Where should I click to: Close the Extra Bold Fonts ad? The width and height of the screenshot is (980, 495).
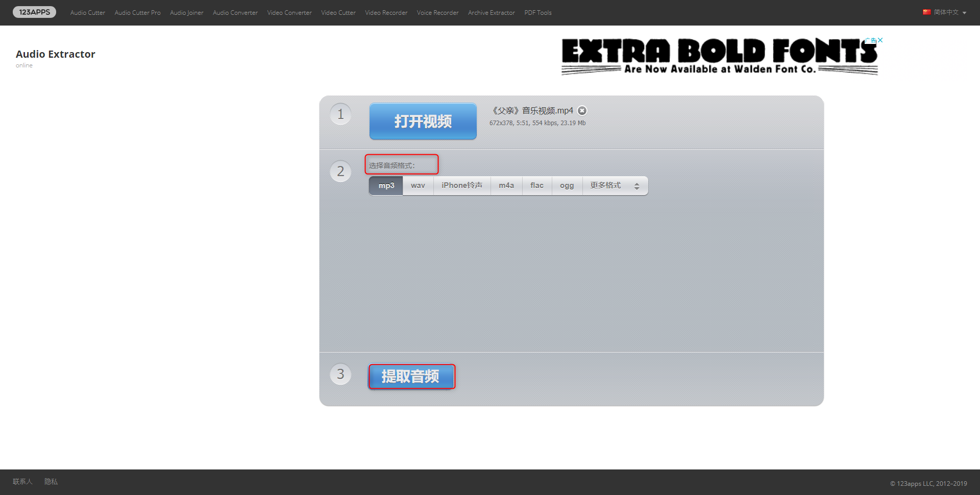(x=880, y=40)
